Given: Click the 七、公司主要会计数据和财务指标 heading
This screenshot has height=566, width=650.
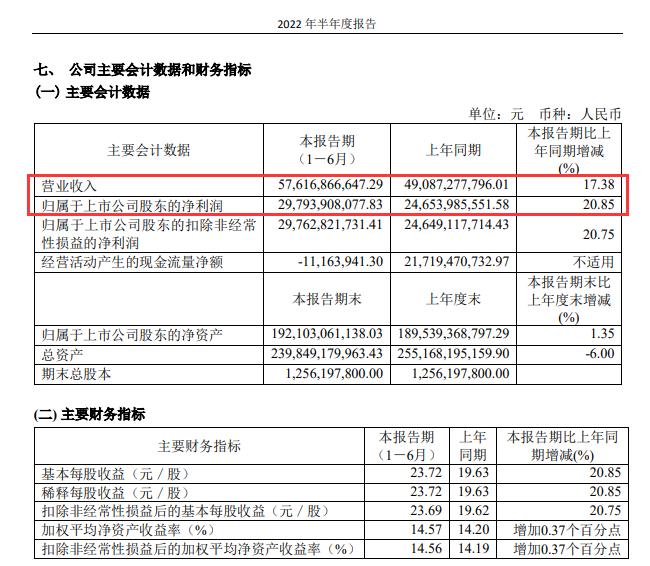Looking at the screenshot, I should coord(143,70).
